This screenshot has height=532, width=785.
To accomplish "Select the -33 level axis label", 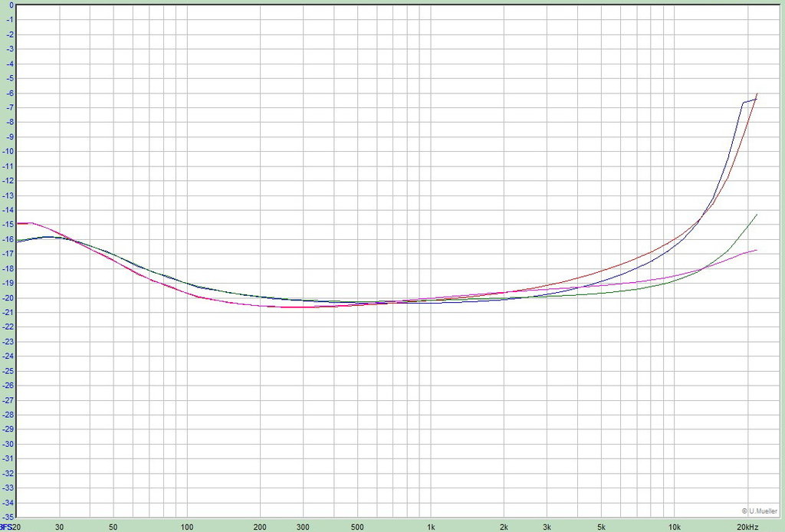I will [8, 488].
